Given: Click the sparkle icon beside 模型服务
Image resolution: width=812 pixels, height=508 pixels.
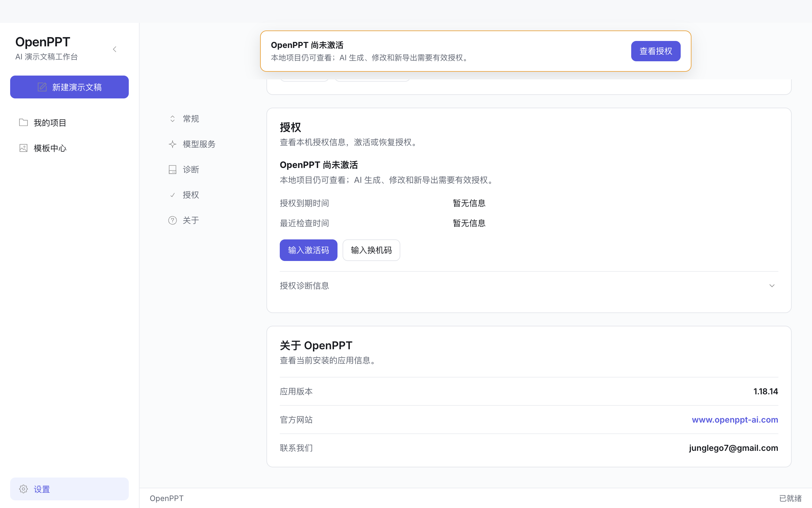Looking at the screenshot, I should (x=173, y=144).
